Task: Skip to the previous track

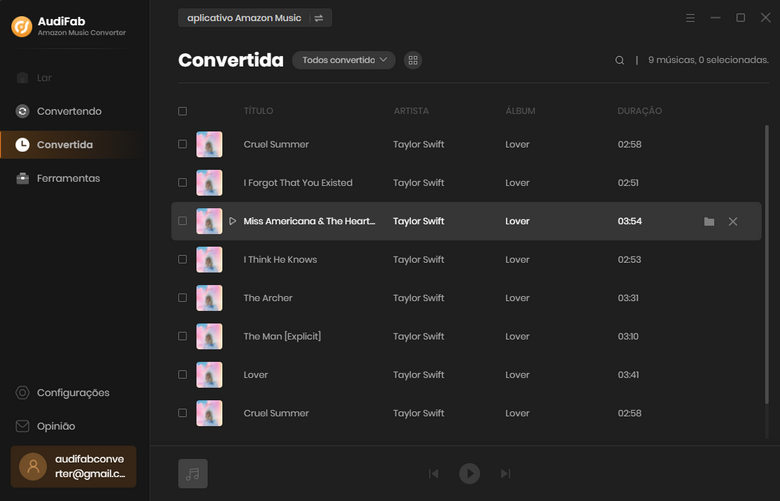Action: (434, 473)
